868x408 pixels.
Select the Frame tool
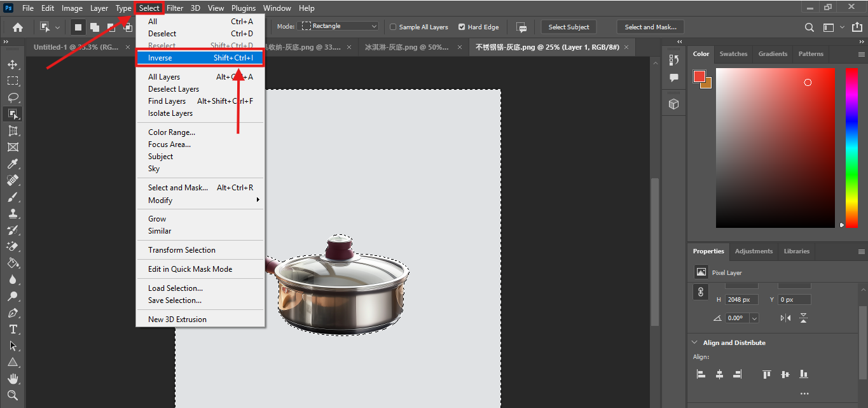[13, 147]
